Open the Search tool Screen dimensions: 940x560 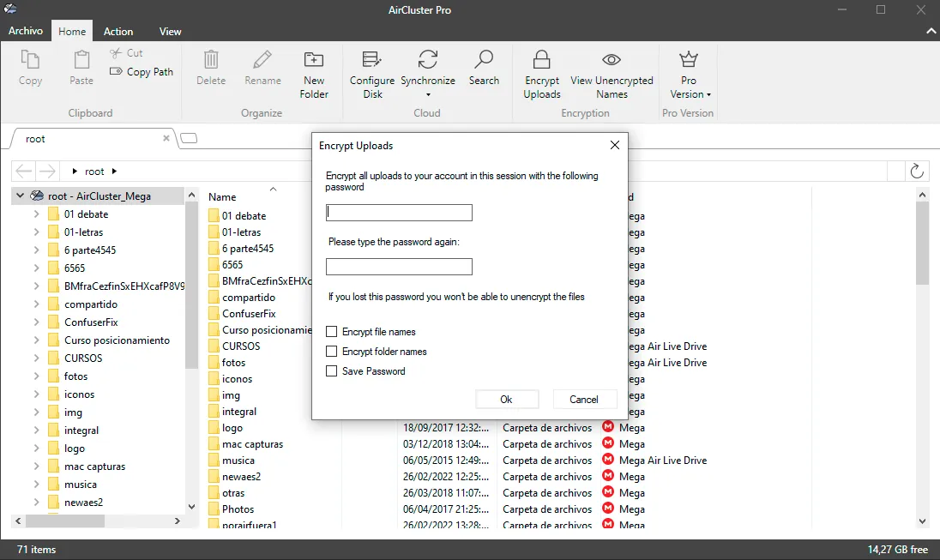[484, 68]
